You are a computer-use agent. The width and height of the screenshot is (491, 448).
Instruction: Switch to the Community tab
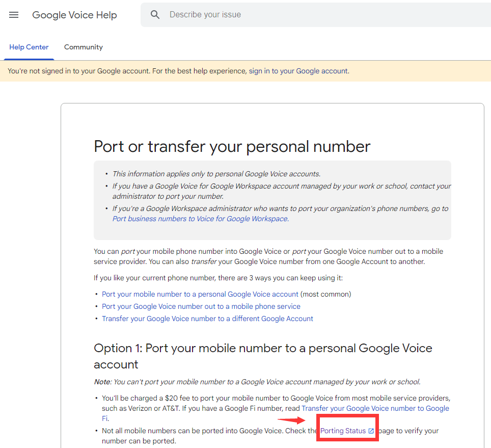click(x=84, y=47)
